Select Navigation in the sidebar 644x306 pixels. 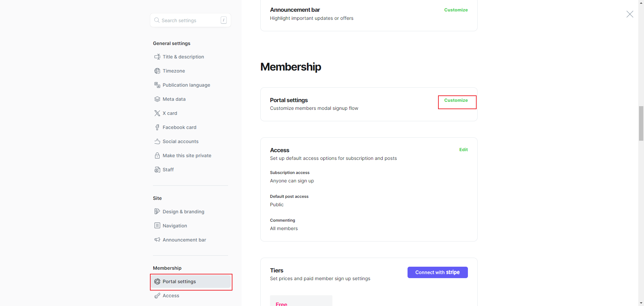[175, 226]
